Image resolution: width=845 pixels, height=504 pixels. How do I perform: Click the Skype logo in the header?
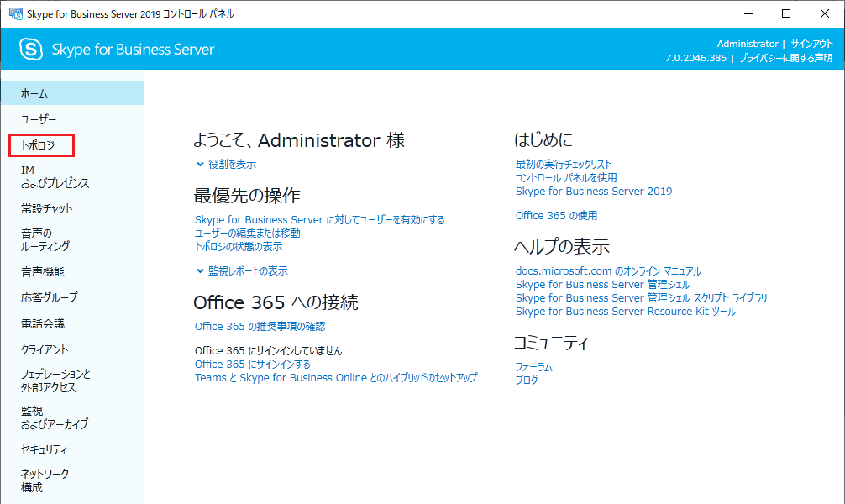[31, 49]
